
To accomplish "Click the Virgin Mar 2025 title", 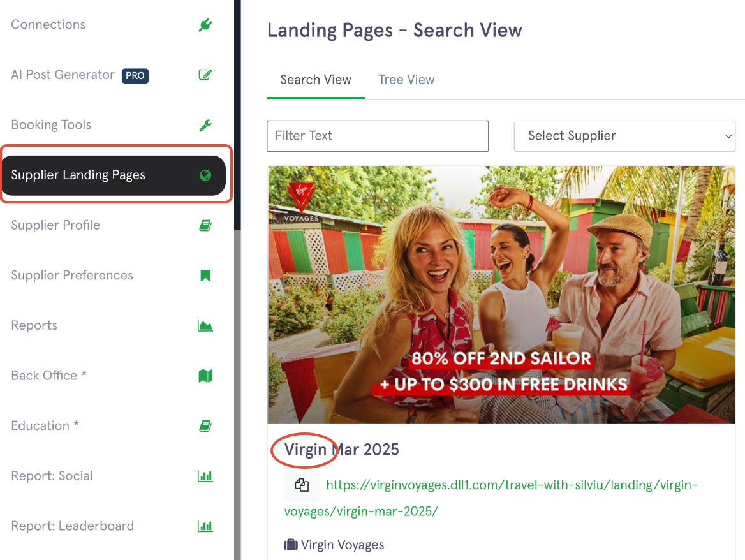I will click(x=342, y=449).
